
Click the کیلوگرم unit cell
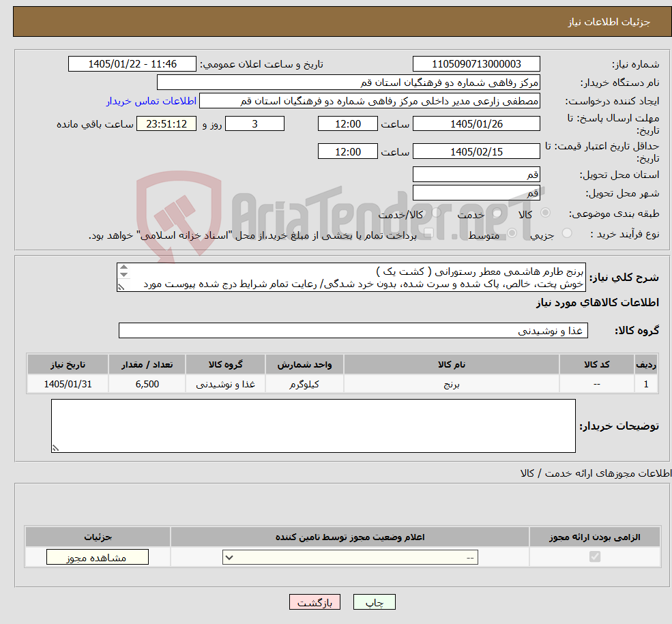pos(304,384)
